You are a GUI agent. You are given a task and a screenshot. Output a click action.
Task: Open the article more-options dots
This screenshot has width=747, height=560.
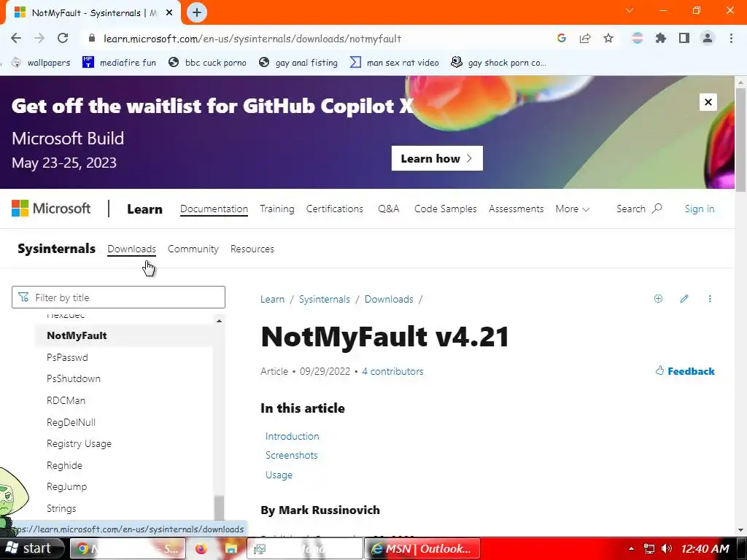click(x=710, y=298)
